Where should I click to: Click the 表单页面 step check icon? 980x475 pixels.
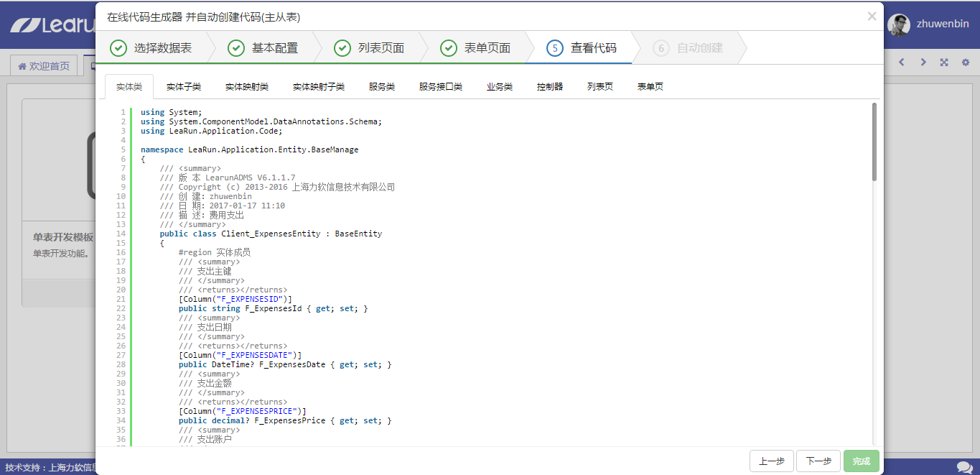(449, 48)
